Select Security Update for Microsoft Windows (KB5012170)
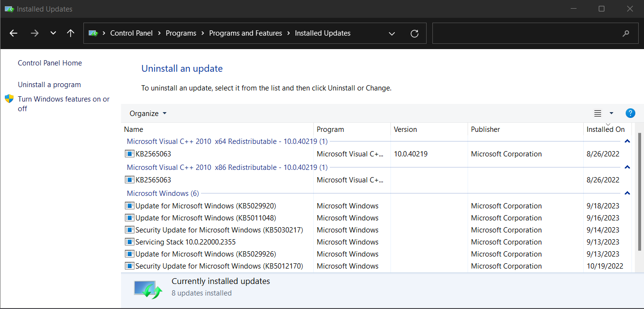The height and width of the screenshot is (309, 644). coord(219,266)
